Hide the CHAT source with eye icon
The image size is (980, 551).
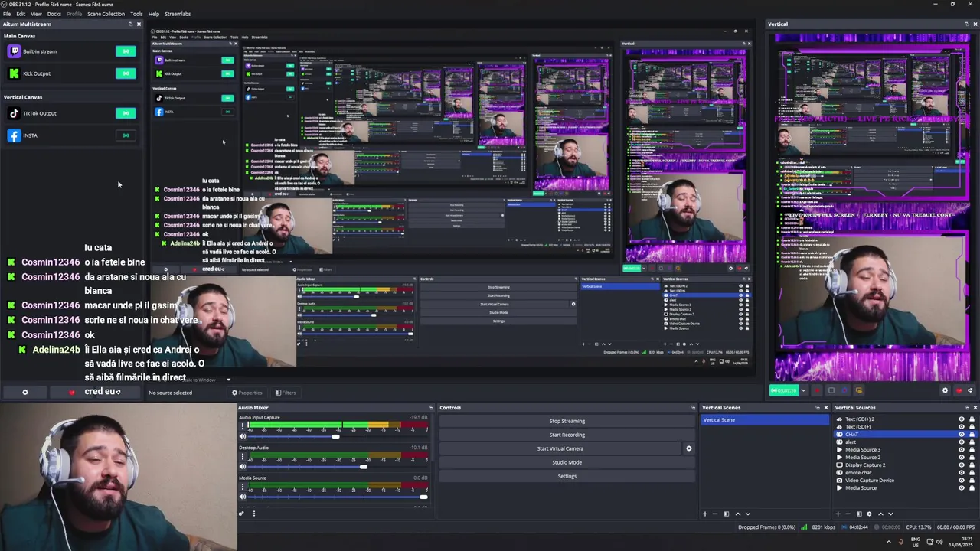click(x=962, y=435)
